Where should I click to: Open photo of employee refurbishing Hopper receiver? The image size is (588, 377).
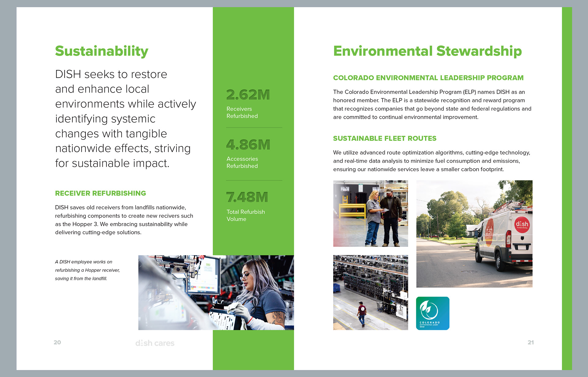coord(216,293)
